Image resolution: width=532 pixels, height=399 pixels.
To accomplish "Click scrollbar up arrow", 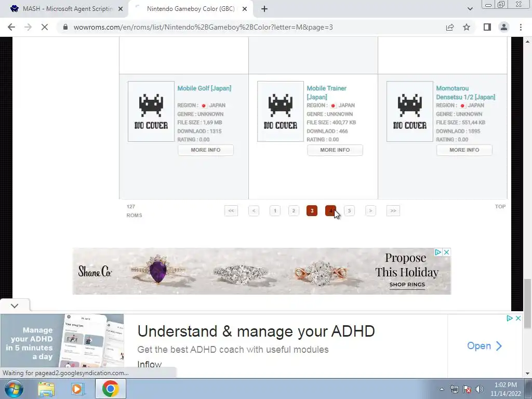I will pos(527,42).
